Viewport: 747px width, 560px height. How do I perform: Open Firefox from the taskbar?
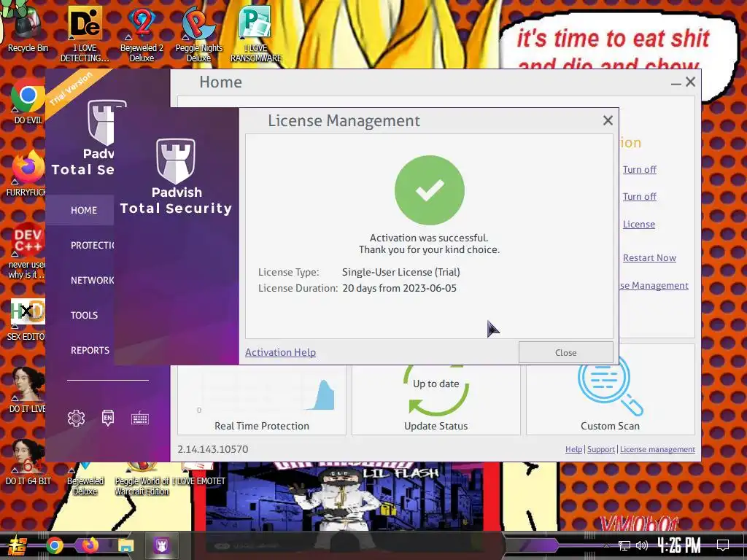point(90,545)
